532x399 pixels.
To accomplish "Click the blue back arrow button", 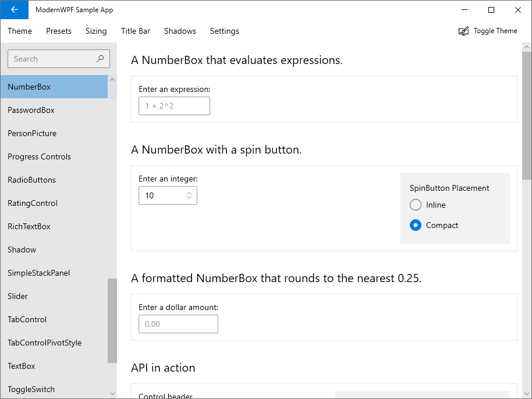I will point(14,9).
